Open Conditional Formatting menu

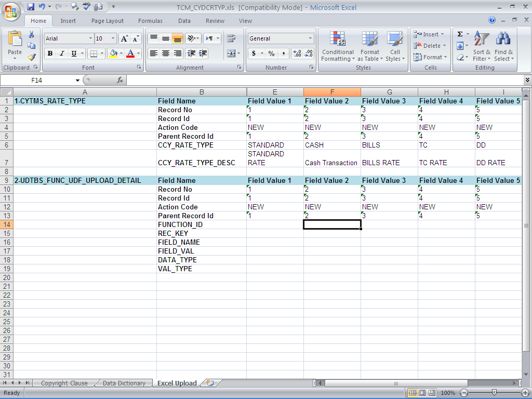click(338, 46)
